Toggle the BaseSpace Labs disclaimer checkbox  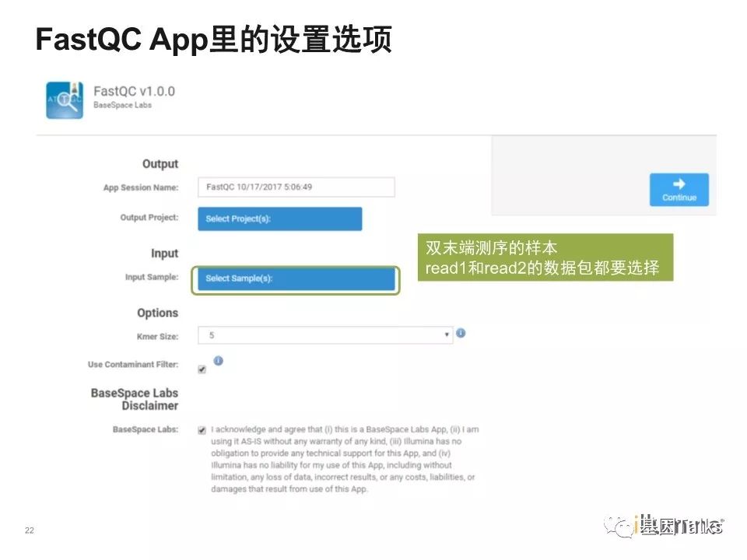(202, 429)
